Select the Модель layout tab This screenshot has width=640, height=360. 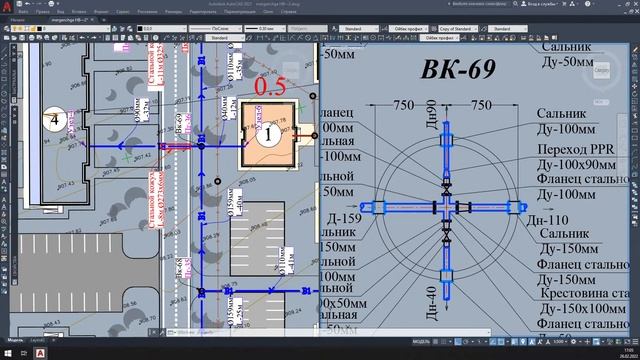(x=16, y=340)
